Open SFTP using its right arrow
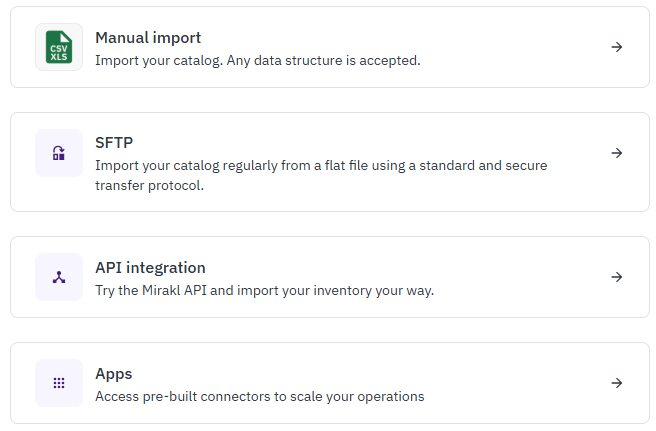 pos(617,153)
